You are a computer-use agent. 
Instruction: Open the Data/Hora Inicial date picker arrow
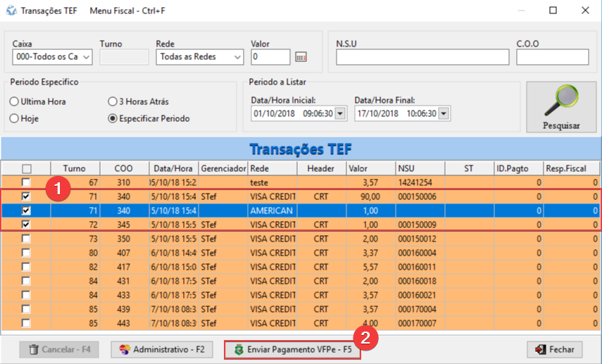click(x=341, y=113)
